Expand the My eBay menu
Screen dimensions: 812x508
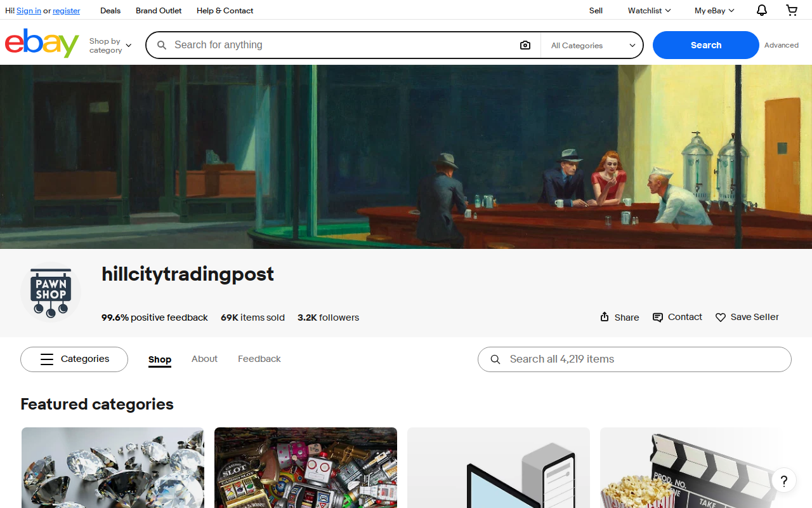(714, 10)
